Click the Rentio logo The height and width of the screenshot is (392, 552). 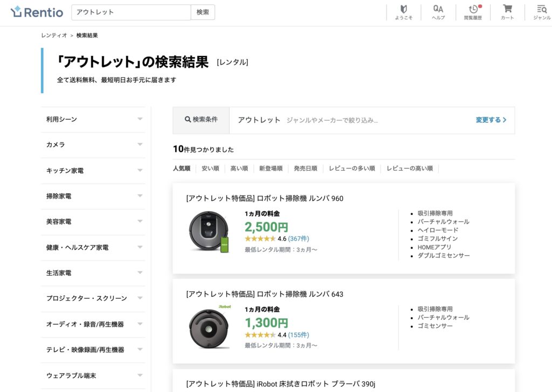click(x=37, y=12)
